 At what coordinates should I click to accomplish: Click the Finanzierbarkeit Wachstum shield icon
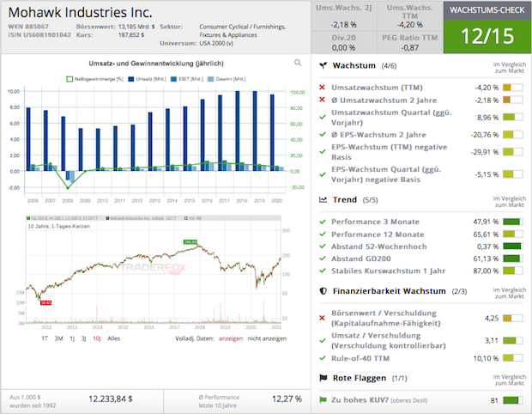point(323,291)
